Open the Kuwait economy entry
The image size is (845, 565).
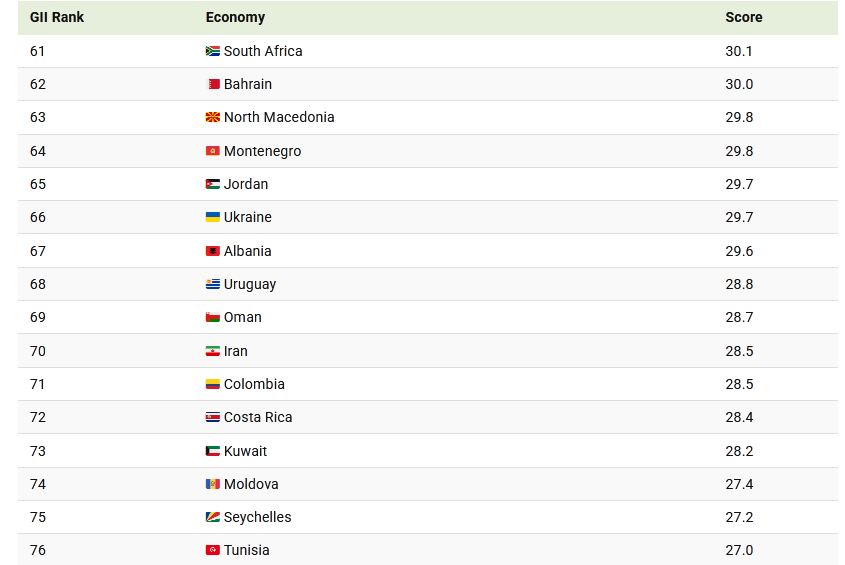(245, 451)
